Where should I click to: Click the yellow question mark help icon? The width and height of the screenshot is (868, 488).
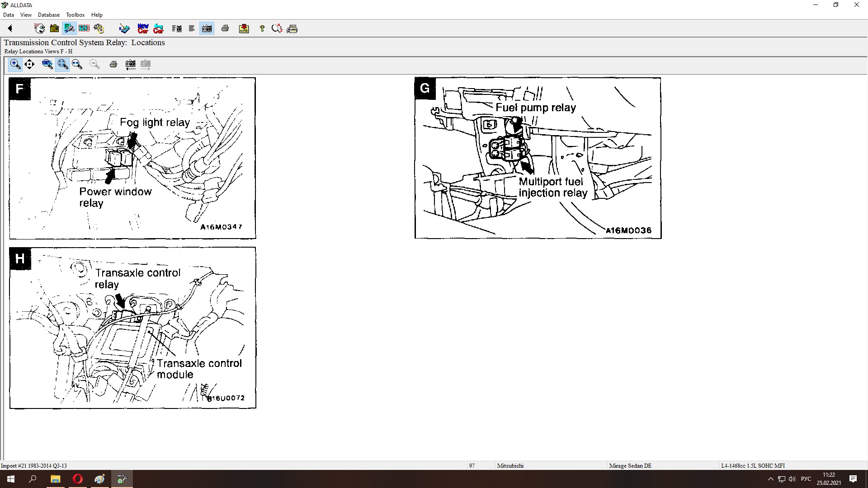point(262,28)
